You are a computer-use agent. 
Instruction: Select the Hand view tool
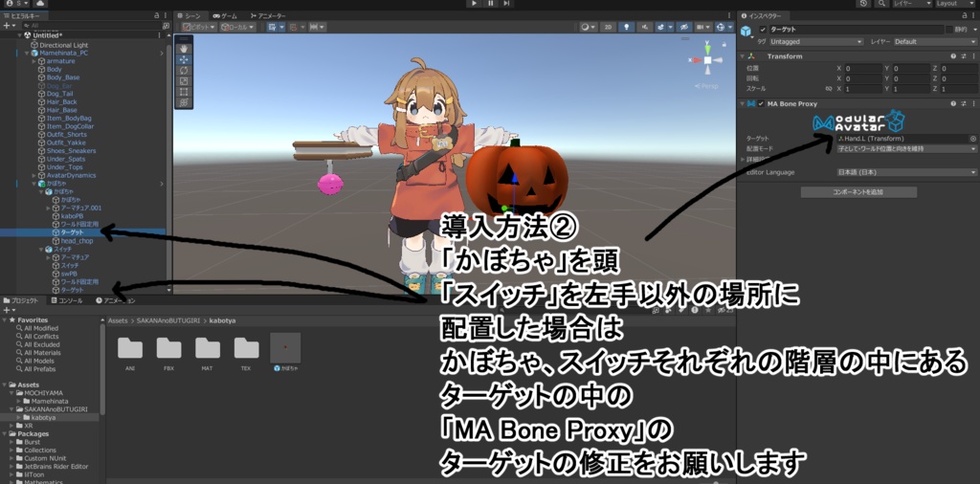click(184, 48)
